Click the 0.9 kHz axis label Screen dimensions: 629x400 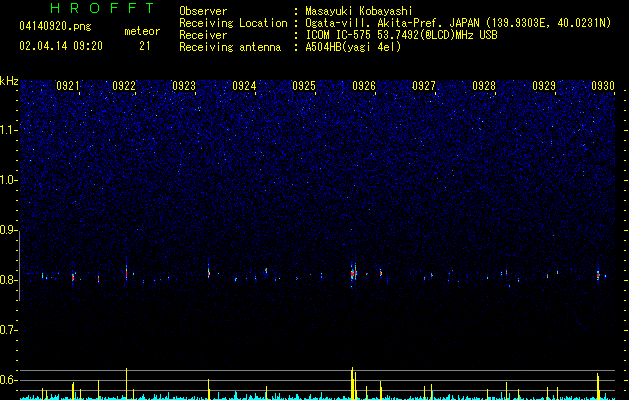(8, 230)
